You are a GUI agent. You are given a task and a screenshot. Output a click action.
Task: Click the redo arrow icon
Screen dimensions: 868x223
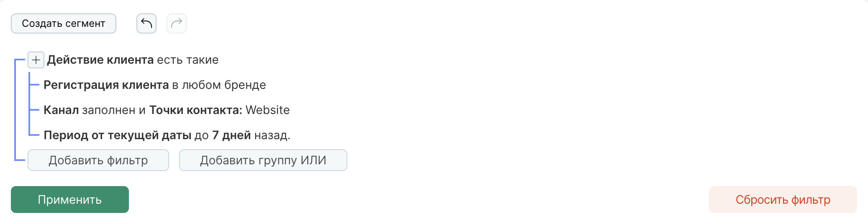coord(177,23)
